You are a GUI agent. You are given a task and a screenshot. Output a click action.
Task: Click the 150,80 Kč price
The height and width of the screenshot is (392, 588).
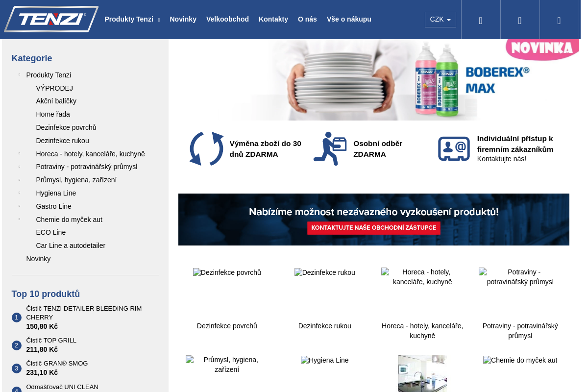(x=42, y=326)
